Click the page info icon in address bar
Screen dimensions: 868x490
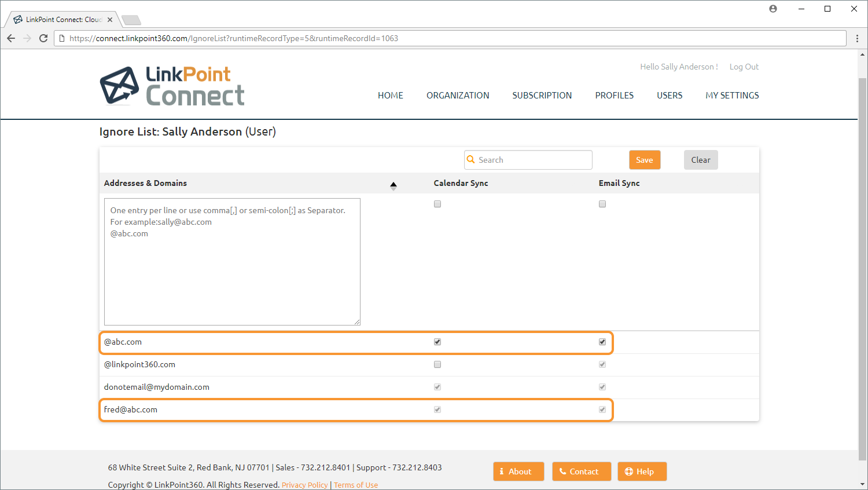[x=62, y=38]
